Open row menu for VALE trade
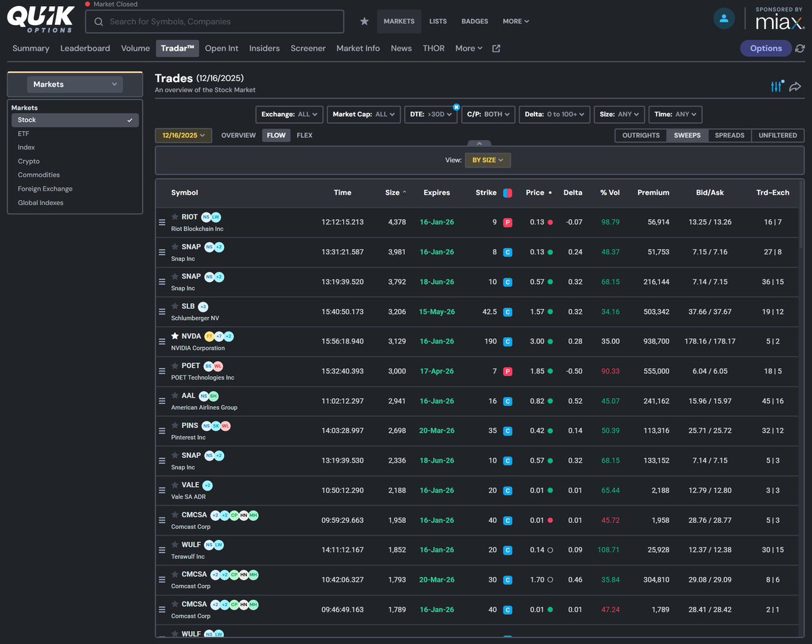Viewport: 812px width, 644px height. [x=162, y=490]
